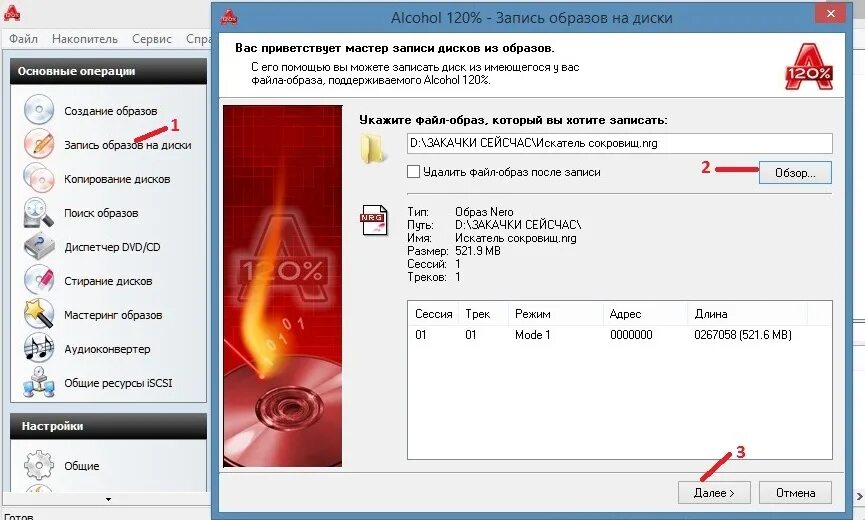
Task: Click the Стирание дисков eraser icon
Action: point(39,280)
